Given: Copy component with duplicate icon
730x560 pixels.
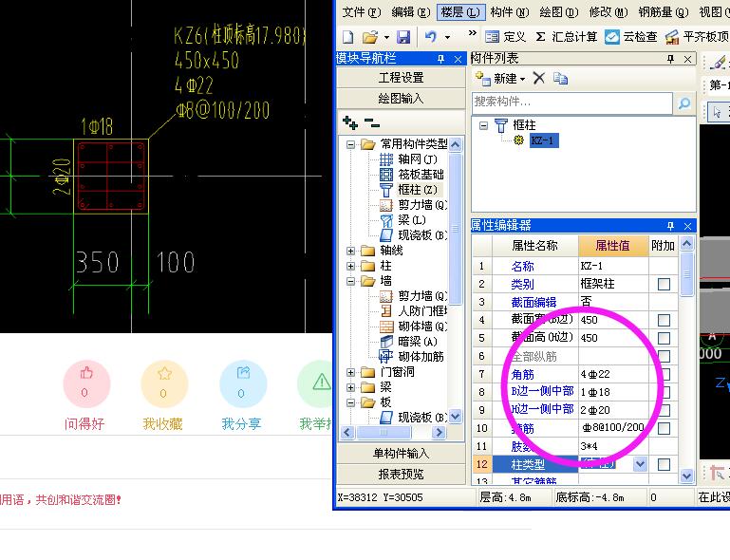Looking at the screenshot, I should [560, 78].
